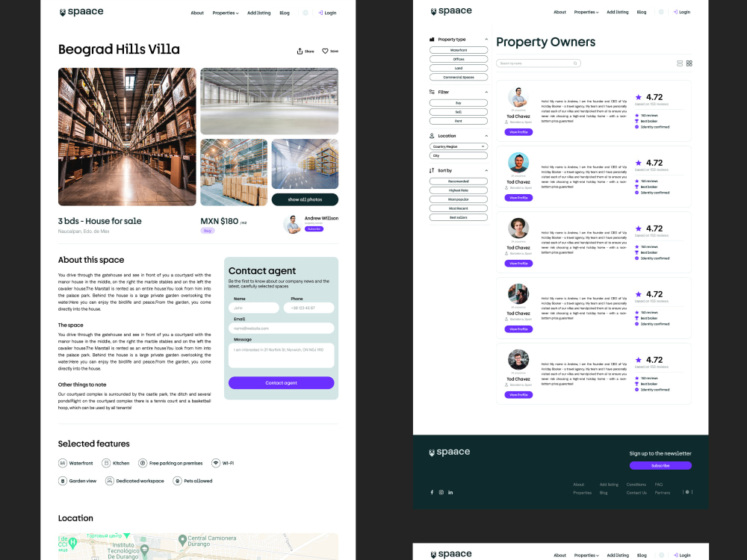Toggle the Commercial Spaces filter
The width and height of the screenshot is (747, 560).
click(x=459, y=77)
